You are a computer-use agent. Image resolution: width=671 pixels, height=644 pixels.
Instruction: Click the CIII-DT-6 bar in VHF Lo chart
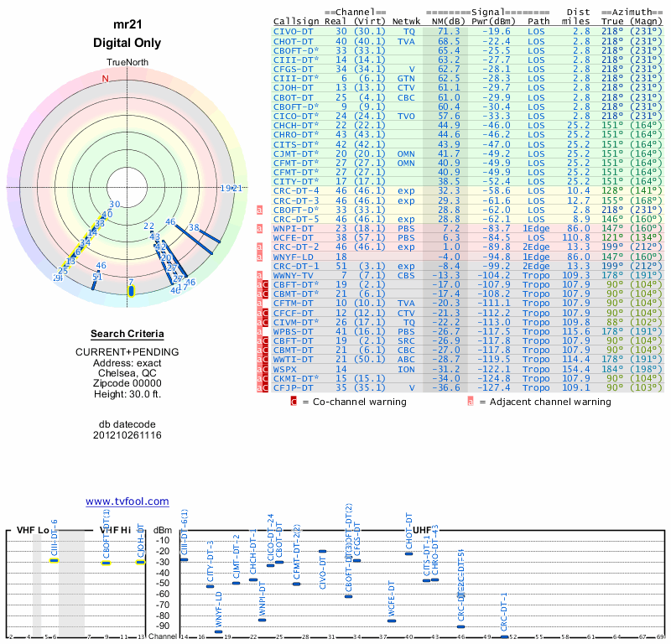(54, 560)
